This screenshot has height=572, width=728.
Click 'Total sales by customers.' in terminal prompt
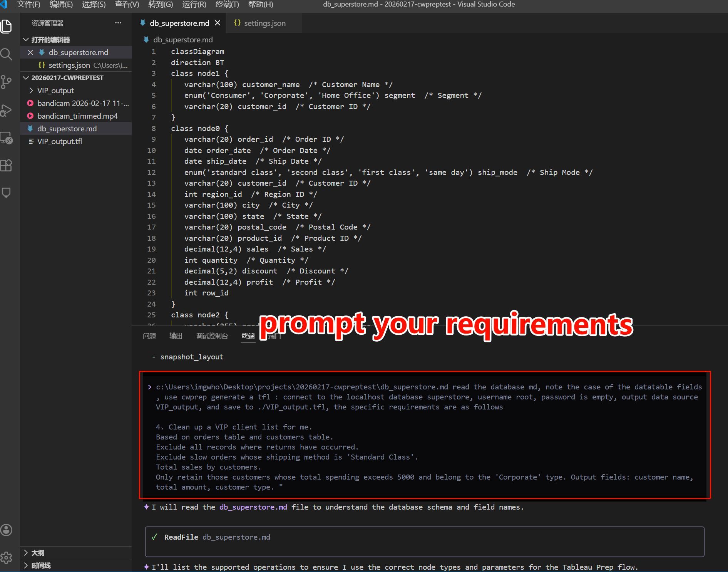[x=208, y=467]
